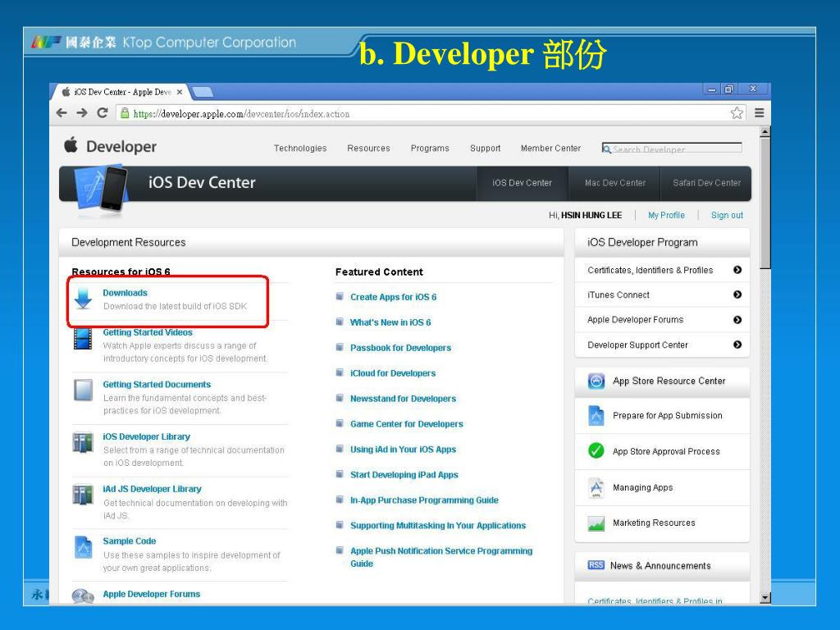Click the vertical scrollbar thumb

(x=765, y=203)
